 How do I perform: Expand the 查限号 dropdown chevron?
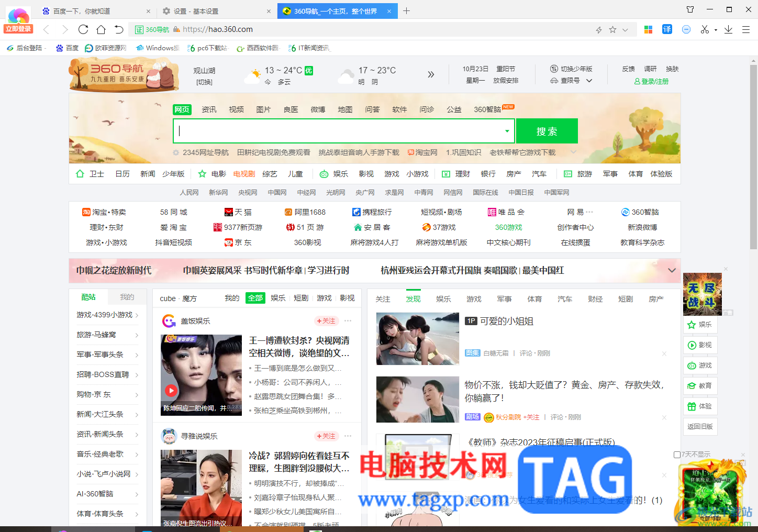589,81
